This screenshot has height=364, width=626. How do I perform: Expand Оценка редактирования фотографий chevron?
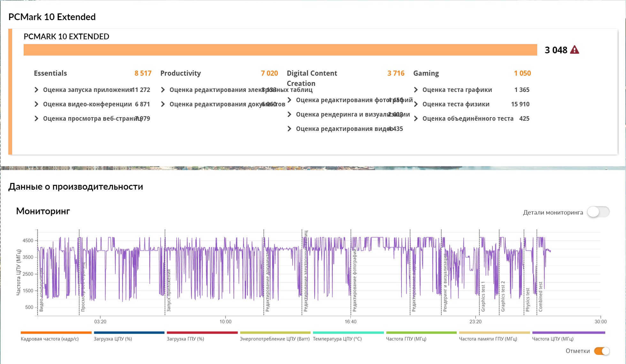click(x=289, y=100)
